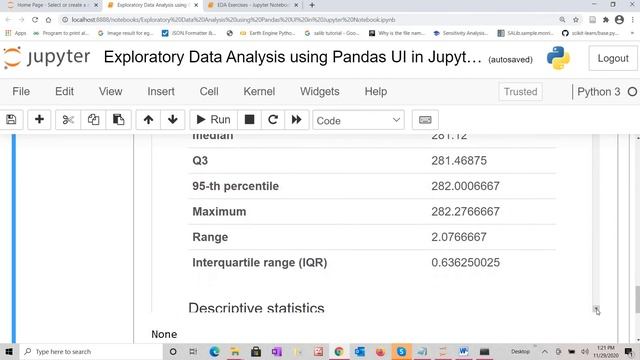Viewport: 640px width, 360px height.
Task: Reload the page in browser
Action: 35,20
